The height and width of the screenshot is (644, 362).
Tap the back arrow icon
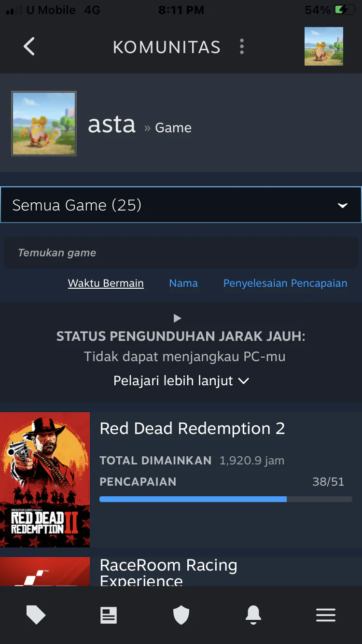pos(29,47)
